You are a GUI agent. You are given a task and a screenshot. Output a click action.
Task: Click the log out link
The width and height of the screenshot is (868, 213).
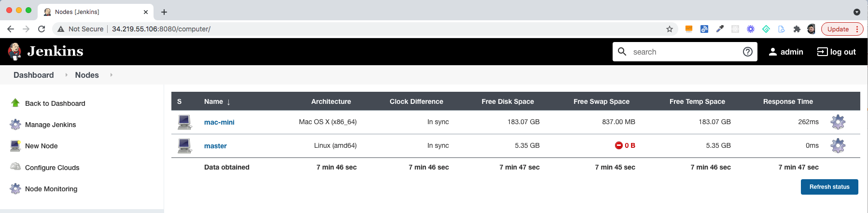pos(836,52)
